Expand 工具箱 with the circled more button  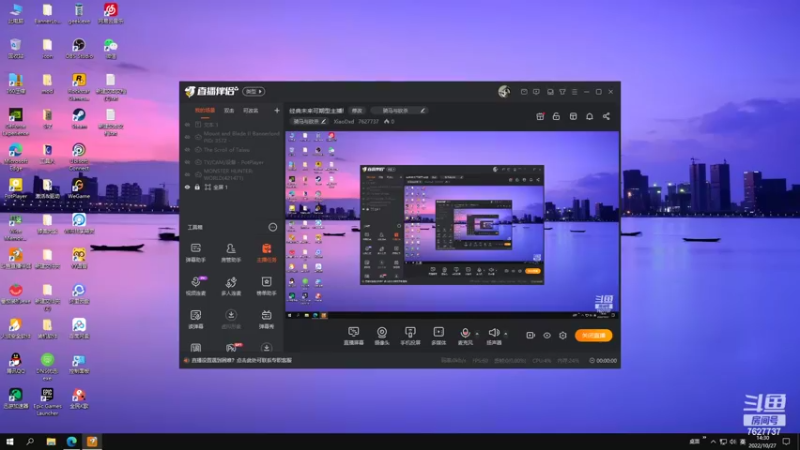pos(273,227)
